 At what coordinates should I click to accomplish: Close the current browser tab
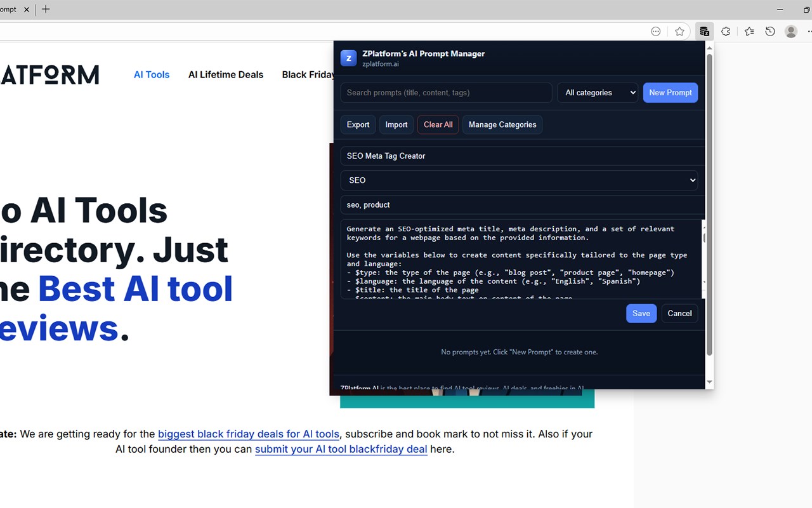point(27,10)
